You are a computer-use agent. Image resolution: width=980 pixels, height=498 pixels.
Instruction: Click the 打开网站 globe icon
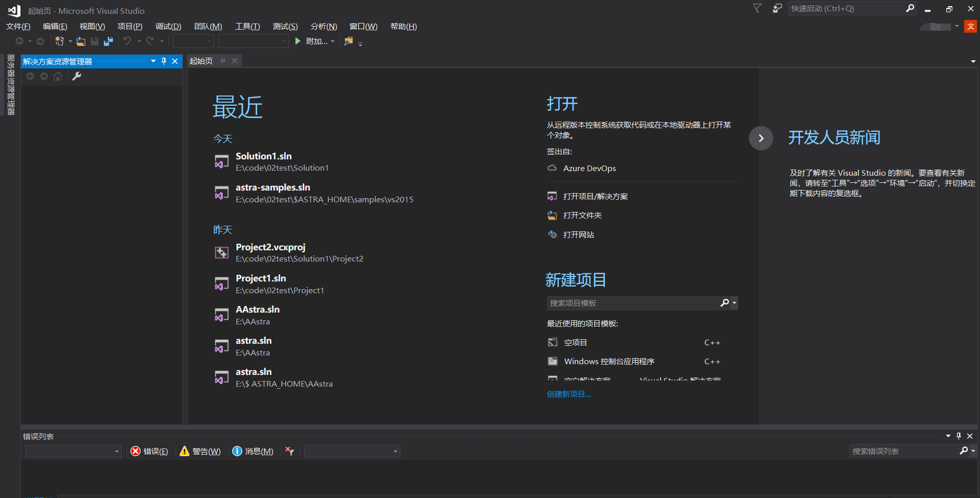coord(552,234)
